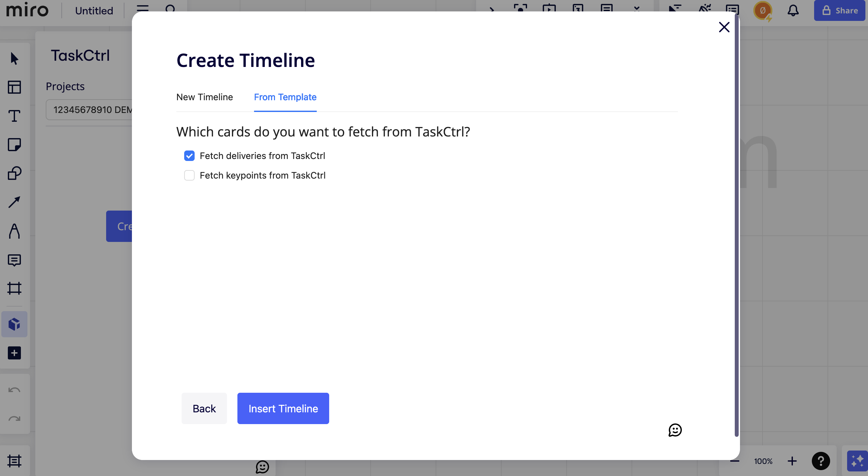Image resolution: width=868 pixels, height=476 pixels.
Task: Click the dialog's vertical scrollbar
Action: [x=737, y=226]
